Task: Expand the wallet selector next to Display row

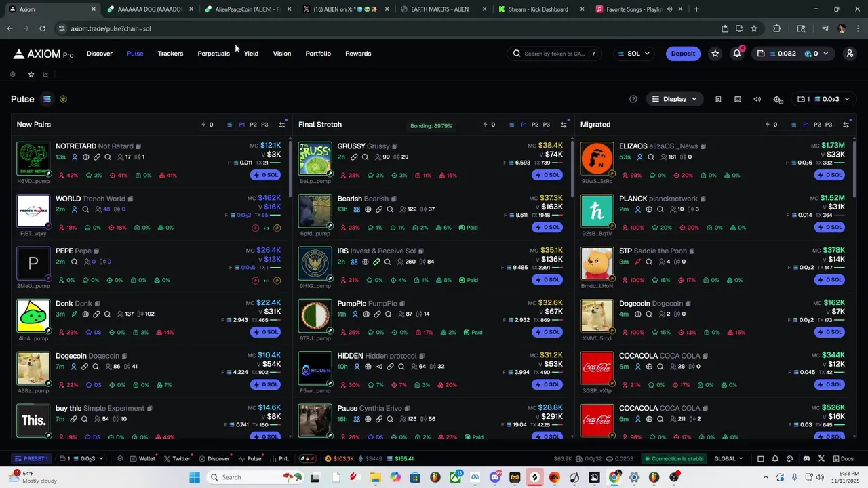Action: [823, 99]
